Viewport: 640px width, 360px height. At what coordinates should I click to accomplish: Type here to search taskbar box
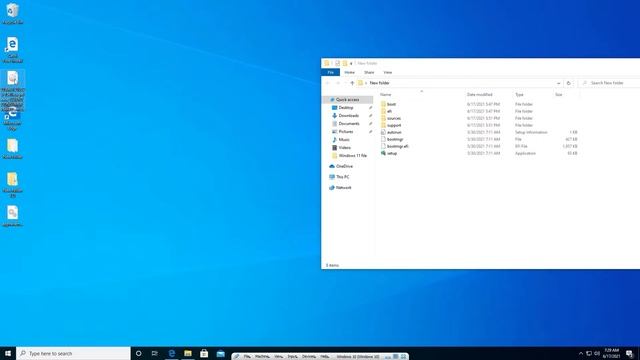pos(73,353)
